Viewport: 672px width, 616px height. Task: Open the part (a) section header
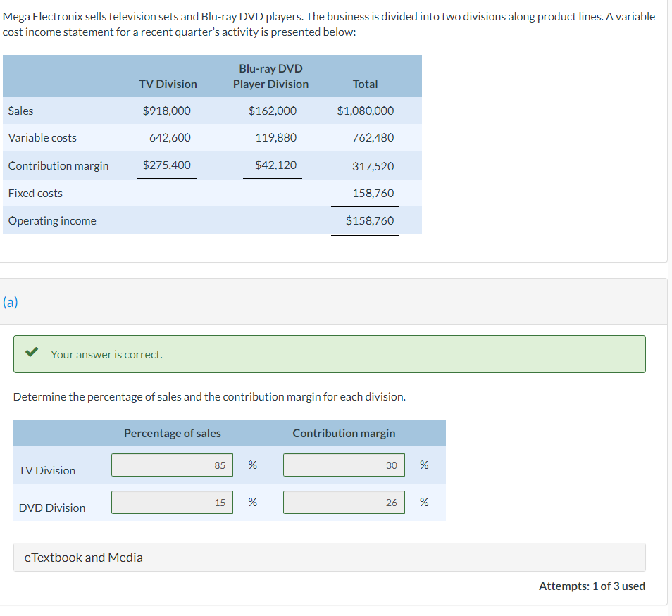click(x=11, y=302)
